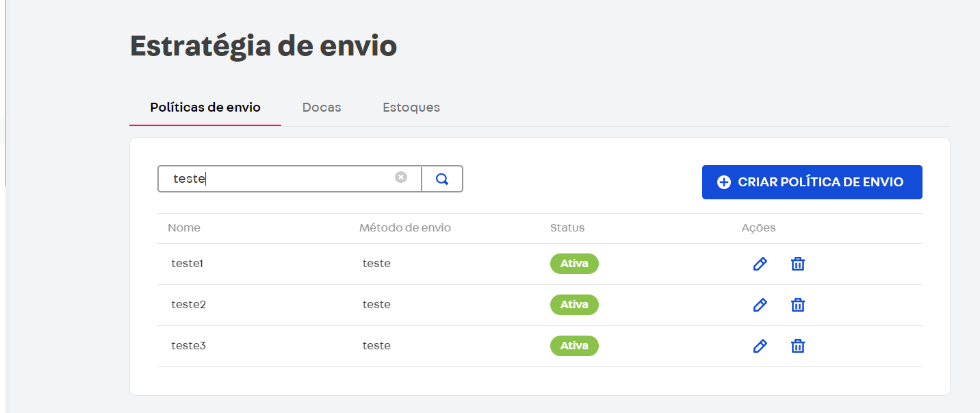
Task: Run search with the magnifier button
Action: point(442,179)
